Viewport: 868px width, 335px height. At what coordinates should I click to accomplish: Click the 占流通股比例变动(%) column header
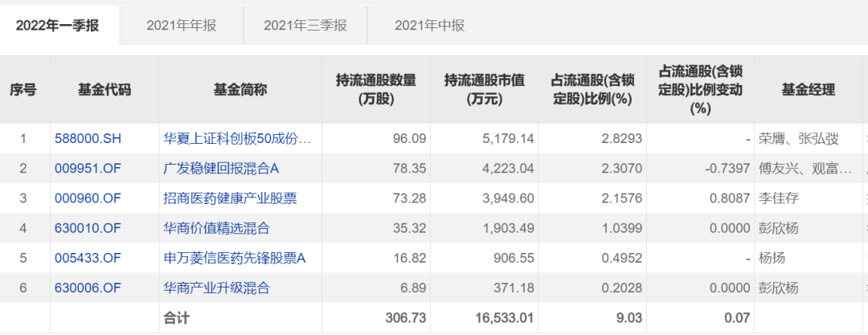[x=700, y=90]
